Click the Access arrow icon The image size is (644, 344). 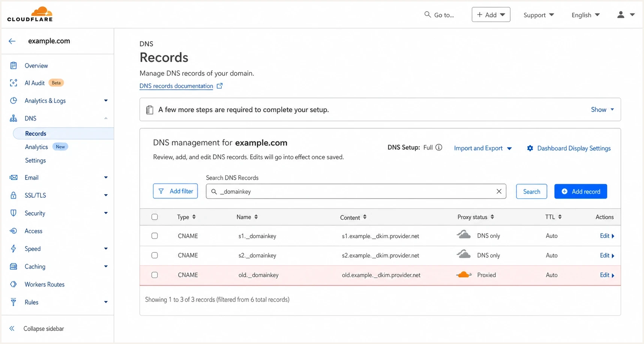(14, 231)
